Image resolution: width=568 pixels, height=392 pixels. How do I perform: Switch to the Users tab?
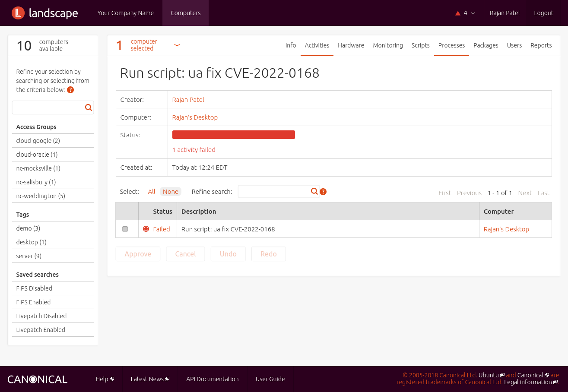[x=514, y=45]
